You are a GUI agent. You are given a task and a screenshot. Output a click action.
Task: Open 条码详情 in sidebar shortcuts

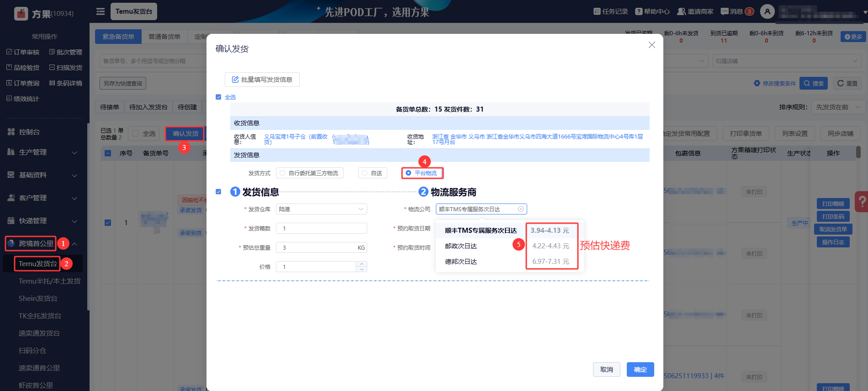(66, 83)
